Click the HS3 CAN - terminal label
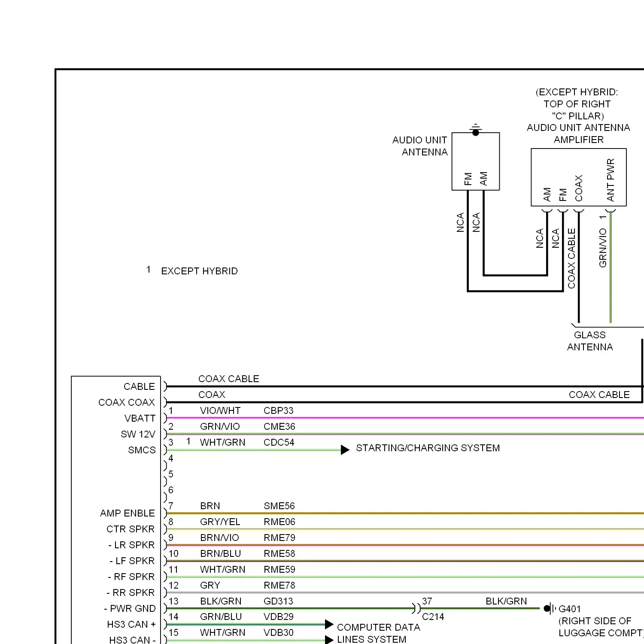The image size is (644, 644). [x=132, y=640]
